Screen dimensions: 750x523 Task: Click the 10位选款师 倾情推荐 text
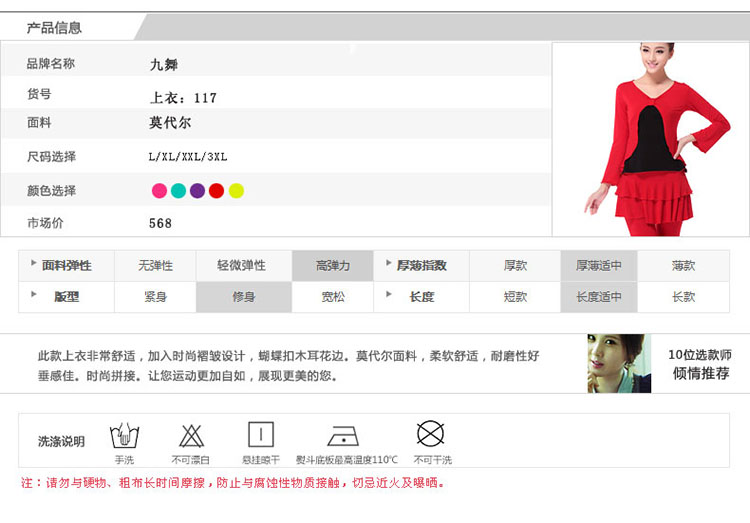click(x=700, y=364)
